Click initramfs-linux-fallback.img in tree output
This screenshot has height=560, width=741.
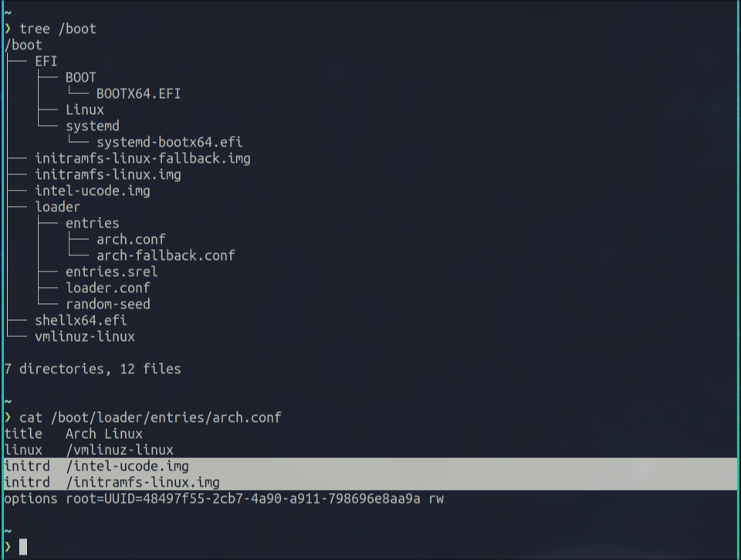[143, 159]
